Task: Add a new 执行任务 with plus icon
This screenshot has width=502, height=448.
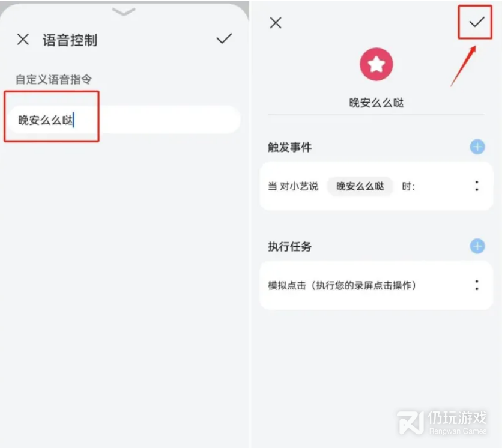Action: point(477,246)
